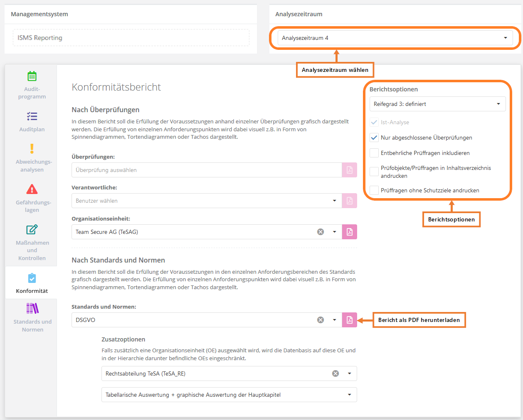Select the Gefährdungslagen warning triangle icon
Screen dimensions: 523x420
[32, 189]
